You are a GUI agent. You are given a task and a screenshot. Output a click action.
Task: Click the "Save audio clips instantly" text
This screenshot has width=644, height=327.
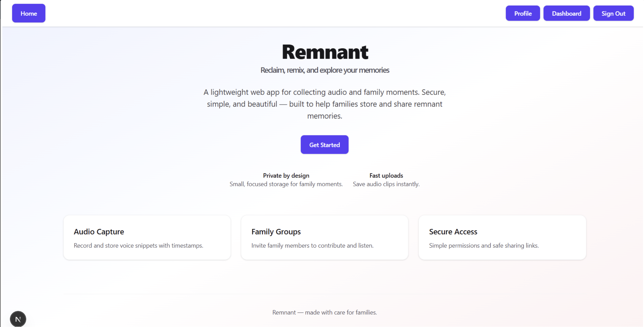click(x=386, y=184)
